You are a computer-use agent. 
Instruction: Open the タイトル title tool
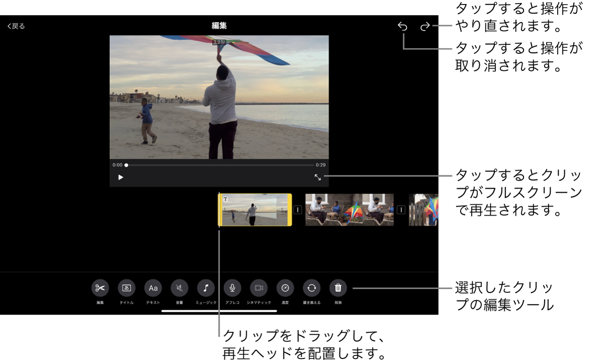tap(126, 288)
